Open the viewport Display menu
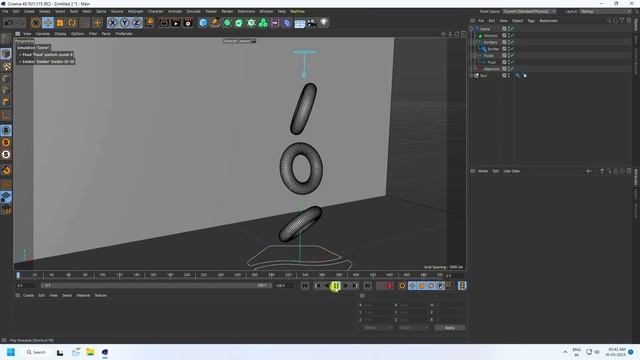 (x=60, y=34)
